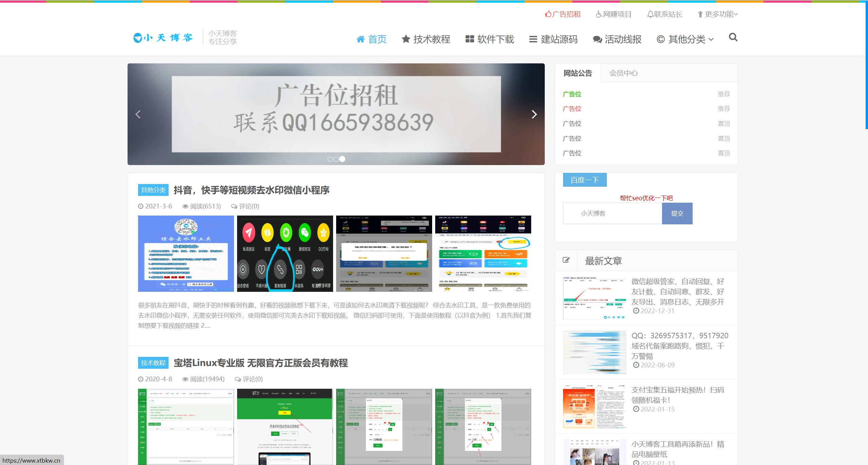Expand the 其他分类 dropdown menu
Viewport: 868px width, 465px height.
point(685,39)
